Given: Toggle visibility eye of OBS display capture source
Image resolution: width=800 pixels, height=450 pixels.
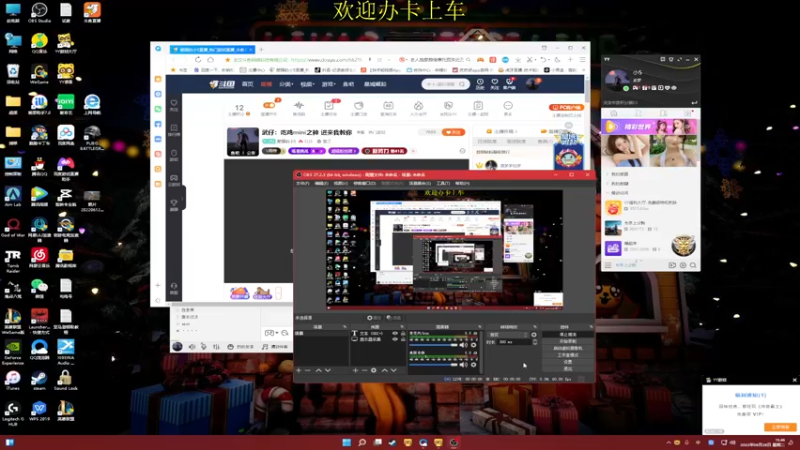Looking at the screenshot, I should [x=395, y=339].
